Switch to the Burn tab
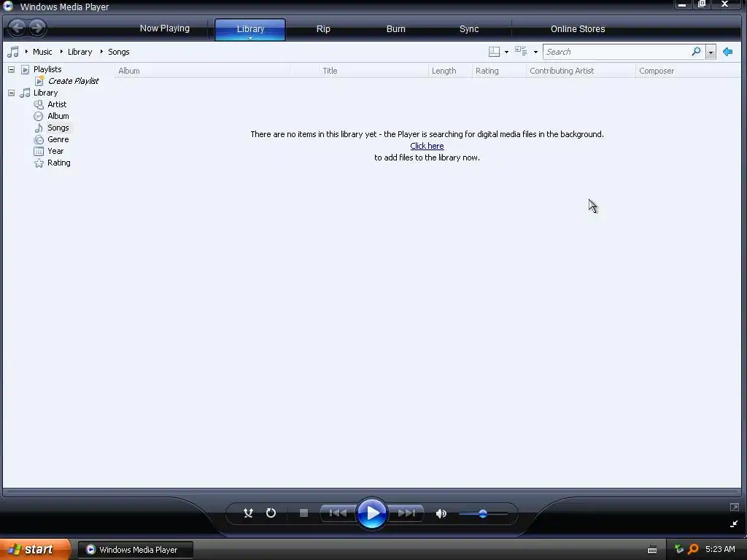747x560 pixels. point(396,28)
